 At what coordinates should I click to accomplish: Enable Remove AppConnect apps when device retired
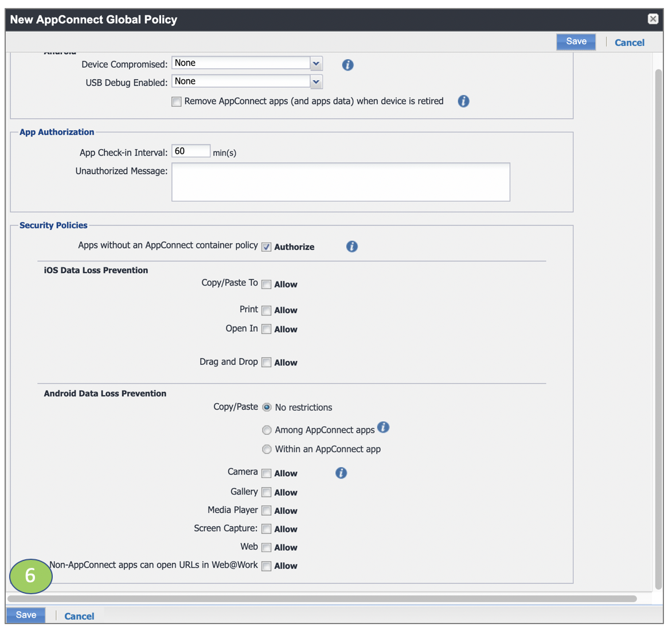click(x=177, y=102)
